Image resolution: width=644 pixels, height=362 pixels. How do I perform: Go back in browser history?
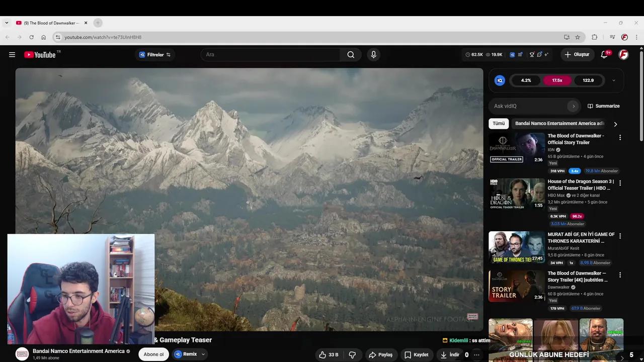pos(7,37)
